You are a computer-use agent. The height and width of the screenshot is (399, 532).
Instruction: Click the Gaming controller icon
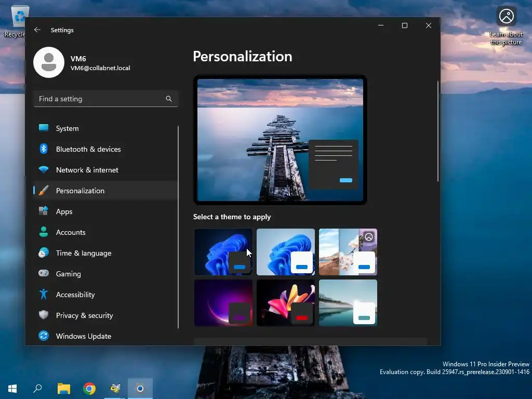44,273
